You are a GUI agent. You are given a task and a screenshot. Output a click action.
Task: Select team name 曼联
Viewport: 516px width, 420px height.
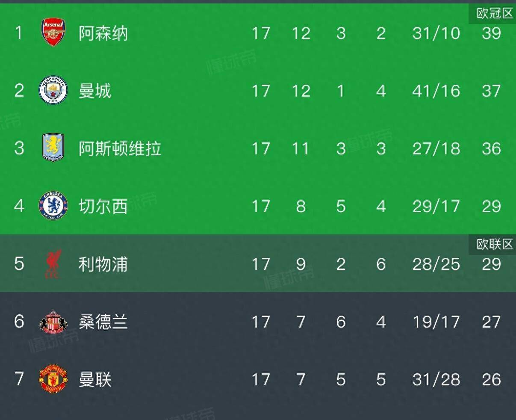click(x=95, y=379)
